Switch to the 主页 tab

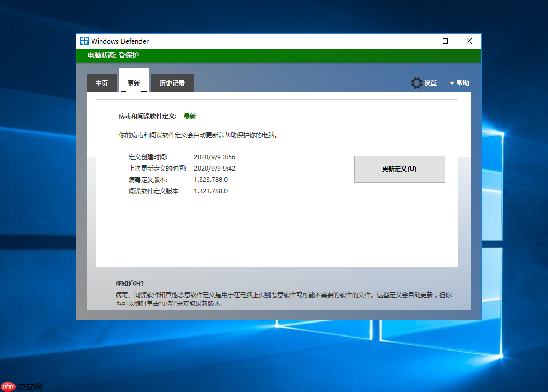tap(102, 82)
